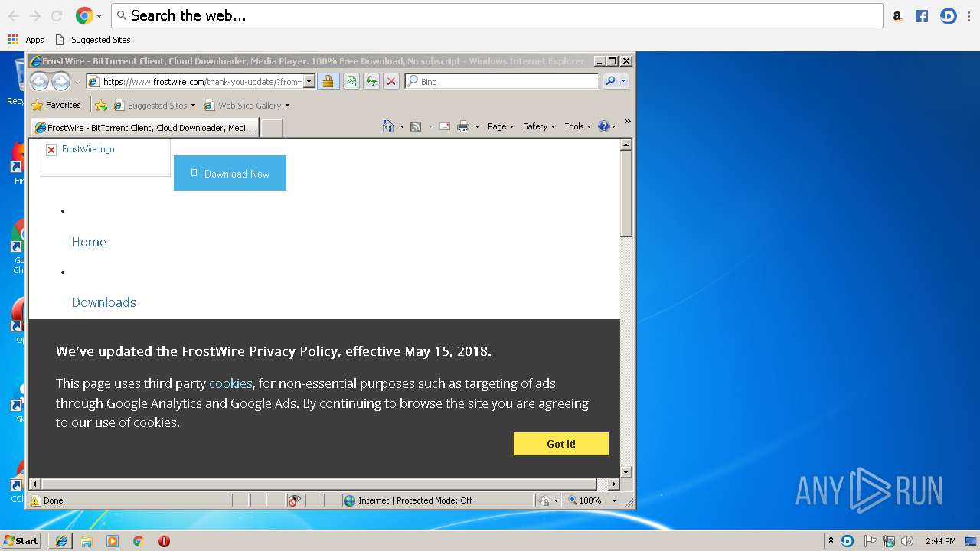This screenshot has height=551, width=980.
Task: Follow the Downloads navigation link
Action: 103,302
